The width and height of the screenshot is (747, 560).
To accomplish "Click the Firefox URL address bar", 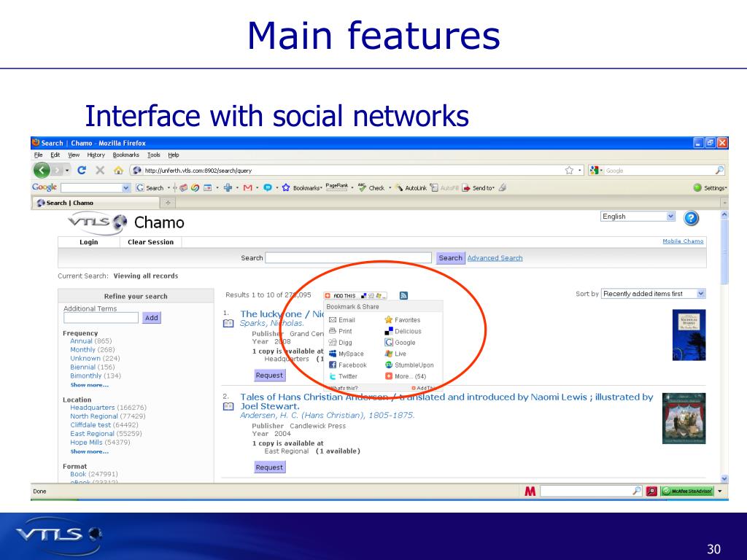I will tap(347, 170).
